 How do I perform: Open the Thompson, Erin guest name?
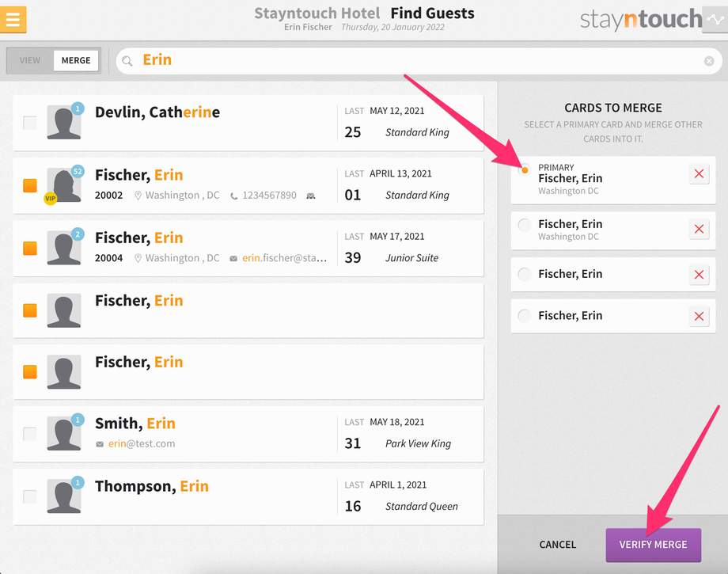[x=152, y=486]
